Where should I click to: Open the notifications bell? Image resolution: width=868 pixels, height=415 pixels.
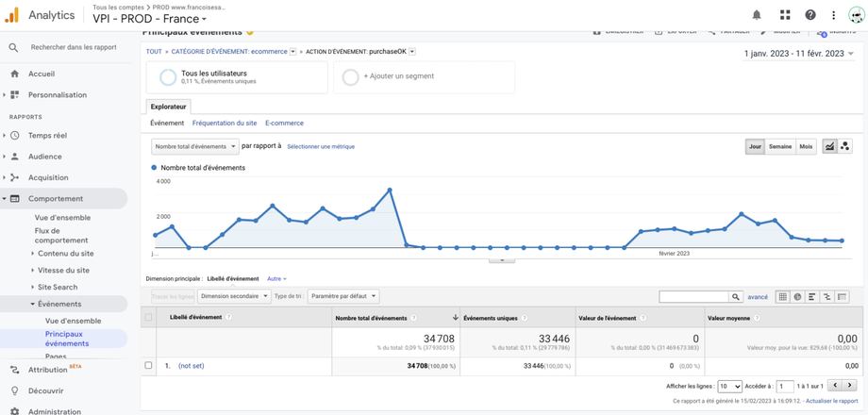(x=757, y=15)
